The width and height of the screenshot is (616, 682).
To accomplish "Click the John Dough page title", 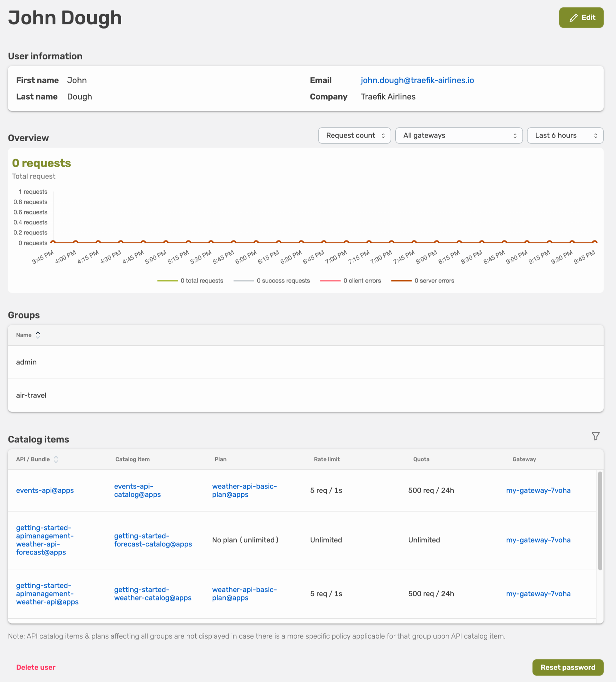I will click(x=65, y=18).
